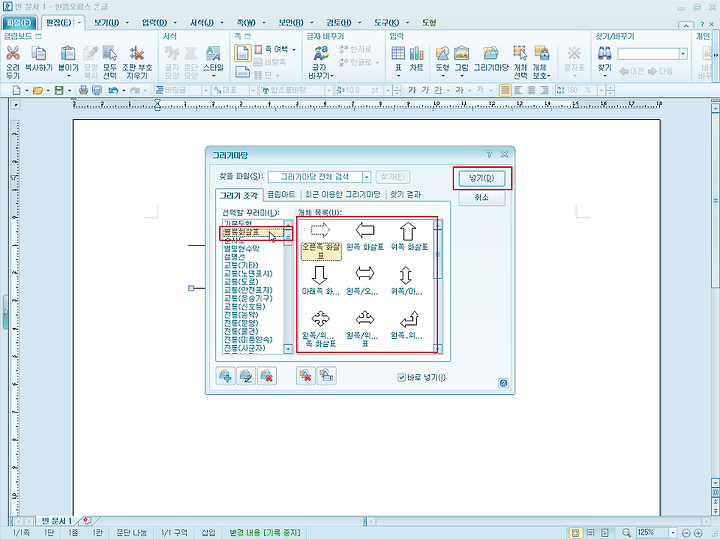Screen dimensions: 720x539
Task: Click the 찾기 binoculars icon
Action: tap(604, 54)
